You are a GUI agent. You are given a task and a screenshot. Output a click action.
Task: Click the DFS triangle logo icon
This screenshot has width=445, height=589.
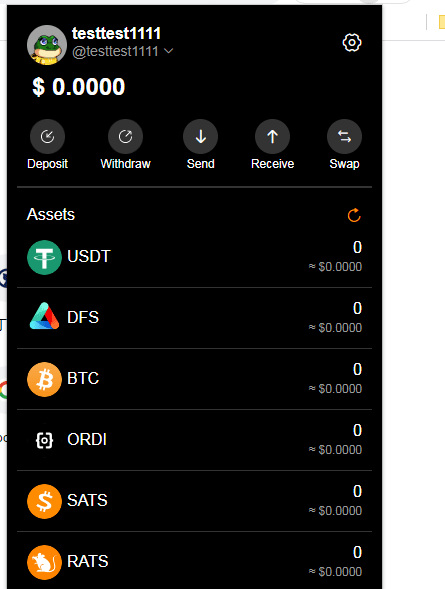click(44, 316)
